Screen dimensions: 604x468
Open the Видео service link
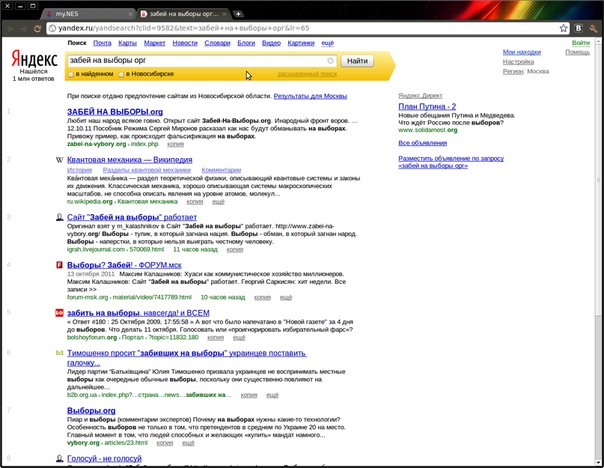pyautogui.click(x=271, y=43)
